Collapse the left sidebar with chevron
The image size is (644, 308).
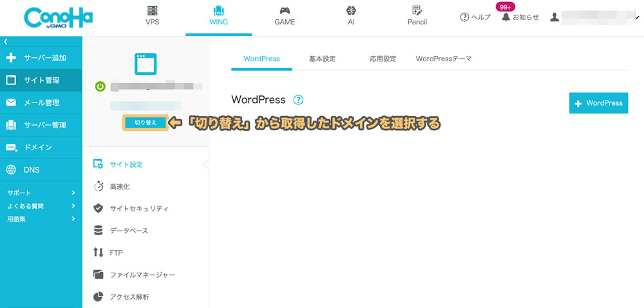click(6, 41)
